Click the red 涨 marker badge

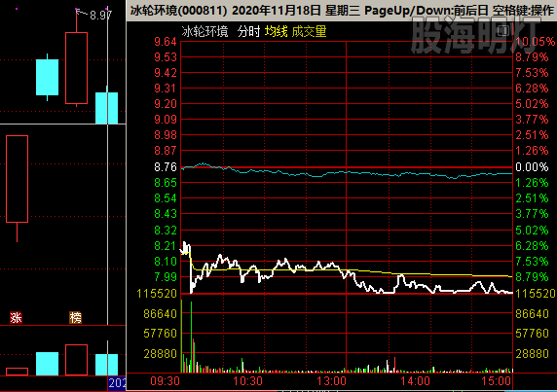pos(16,318)
